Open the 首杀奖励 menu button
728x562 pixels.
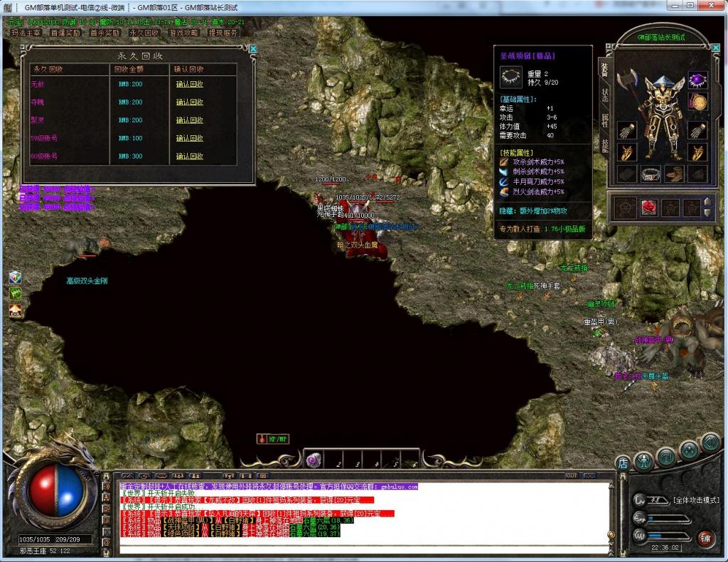click(105, 33)
